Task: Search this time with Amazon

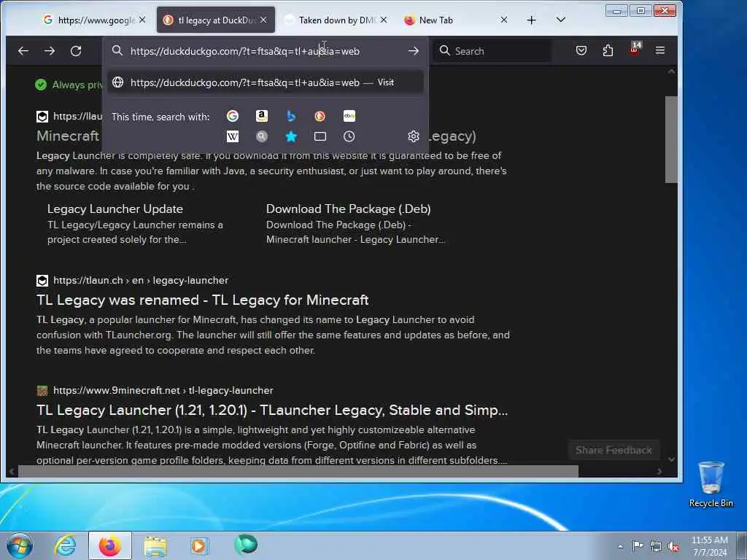Action: coord(262,116)
